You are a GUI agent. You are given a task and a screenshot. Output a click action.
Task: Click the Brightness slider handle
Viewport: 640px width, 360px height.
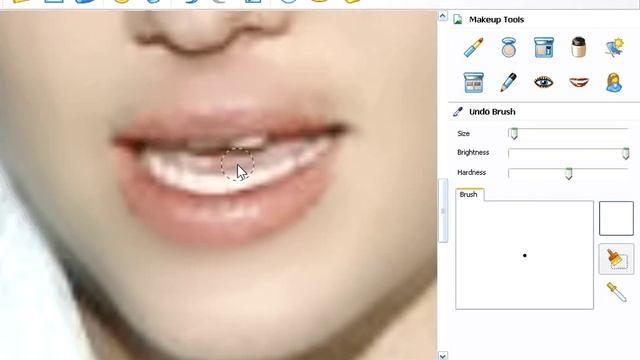pyautogui.click(x=625, y=153)
